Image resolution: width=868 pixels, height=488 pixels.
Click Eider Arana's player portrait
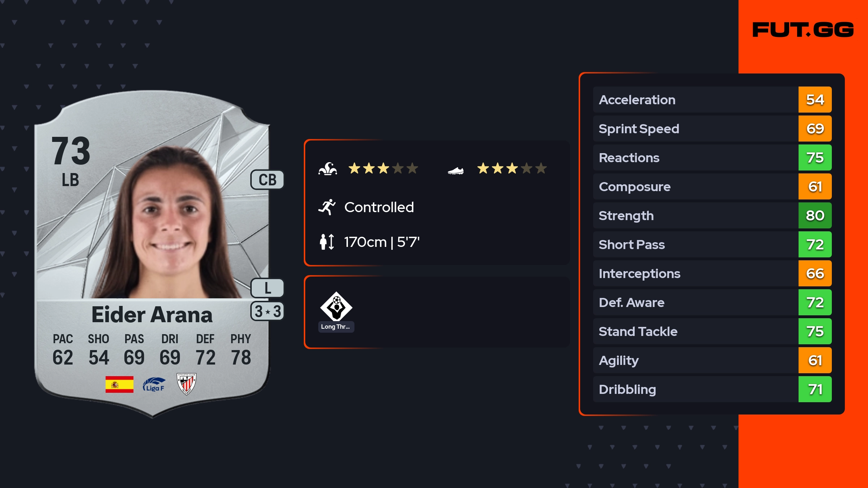pos(170,224)
